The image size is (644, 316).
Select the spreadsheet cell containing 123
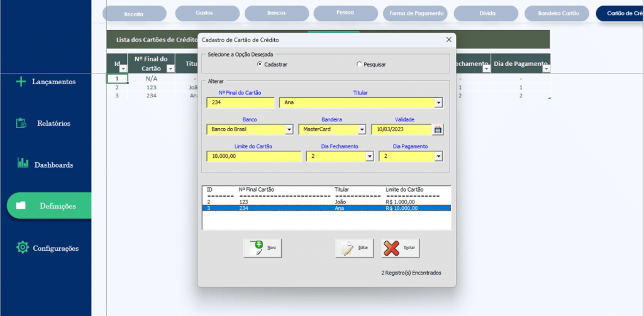pyautogui.click(x=151, y=87)
